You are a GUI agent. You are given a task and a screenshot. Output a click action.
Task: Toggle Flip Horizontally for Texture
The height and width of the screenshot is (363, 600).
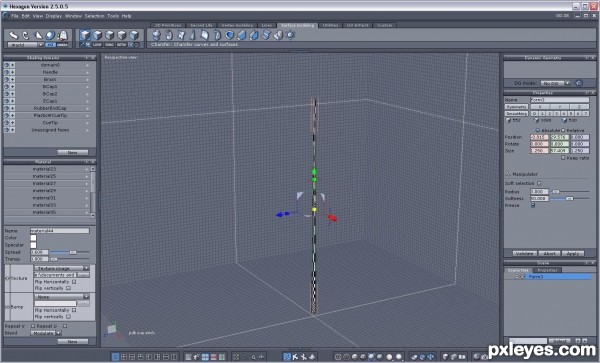coord(74,282)
